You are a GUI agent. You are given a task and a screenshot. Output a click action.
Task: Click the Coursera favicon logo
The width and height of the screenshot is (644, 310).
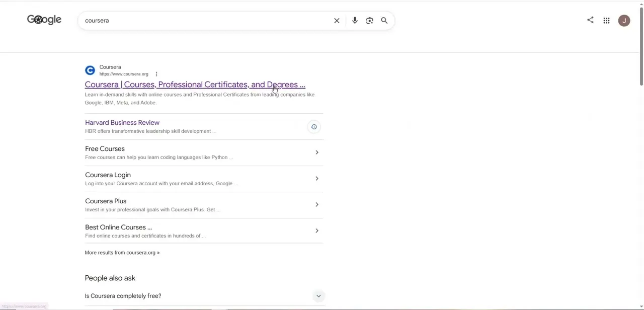tap(90, 70)
